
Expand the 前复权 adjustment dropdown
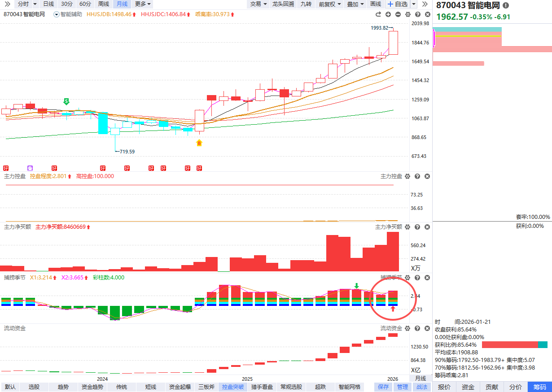pyautogui.click(x=330, y=4)
